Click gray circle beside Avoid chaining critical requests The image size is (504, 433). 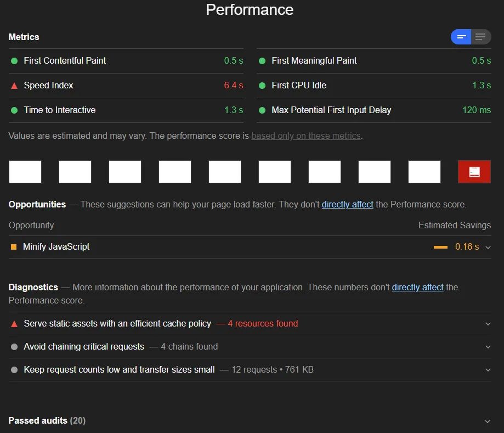pyautogui.click(x=14, y=347)
